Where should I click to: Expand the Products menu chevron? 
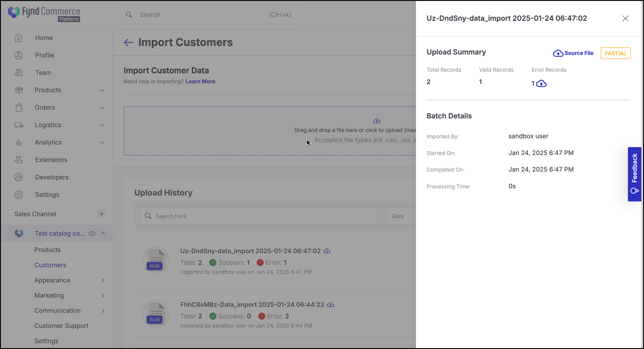click(x=102, y=90)
